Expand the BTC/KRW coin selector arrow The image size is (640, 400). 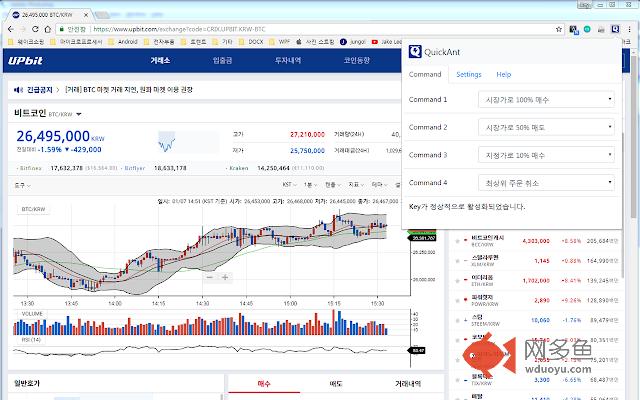pos(79,114)
